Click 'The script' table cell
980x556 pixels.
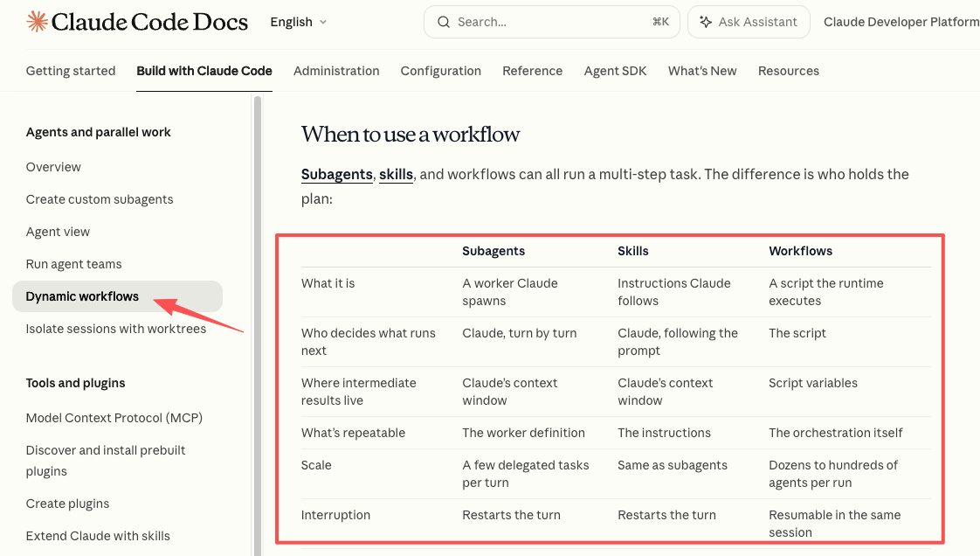797,333
